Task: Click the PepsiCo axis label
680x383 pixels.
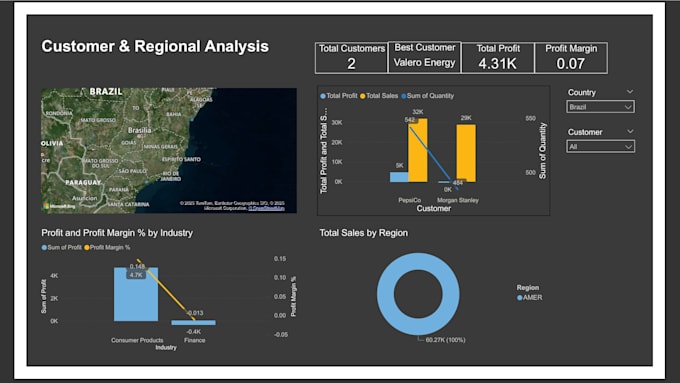Action: tap(409, 200)
